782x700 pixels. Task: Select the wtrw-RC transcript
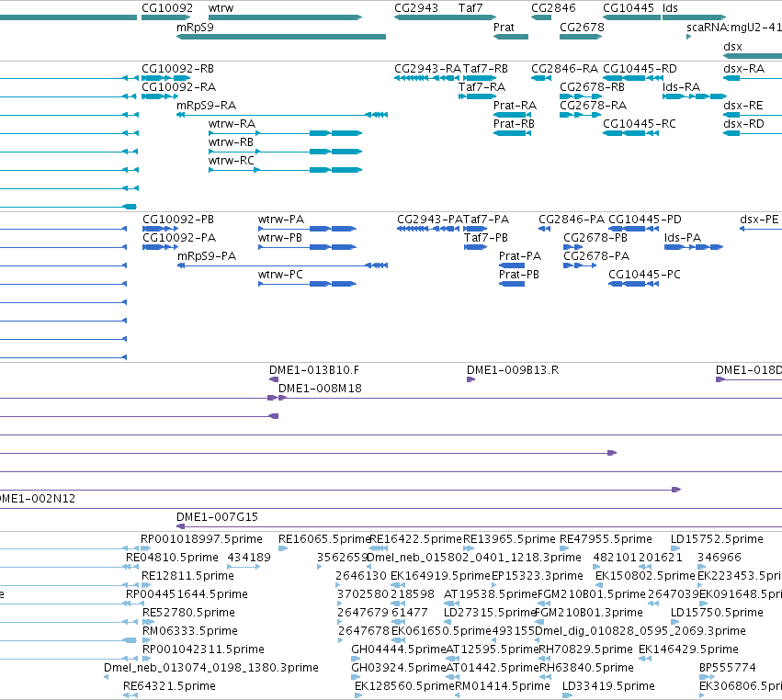click(285, 170)
